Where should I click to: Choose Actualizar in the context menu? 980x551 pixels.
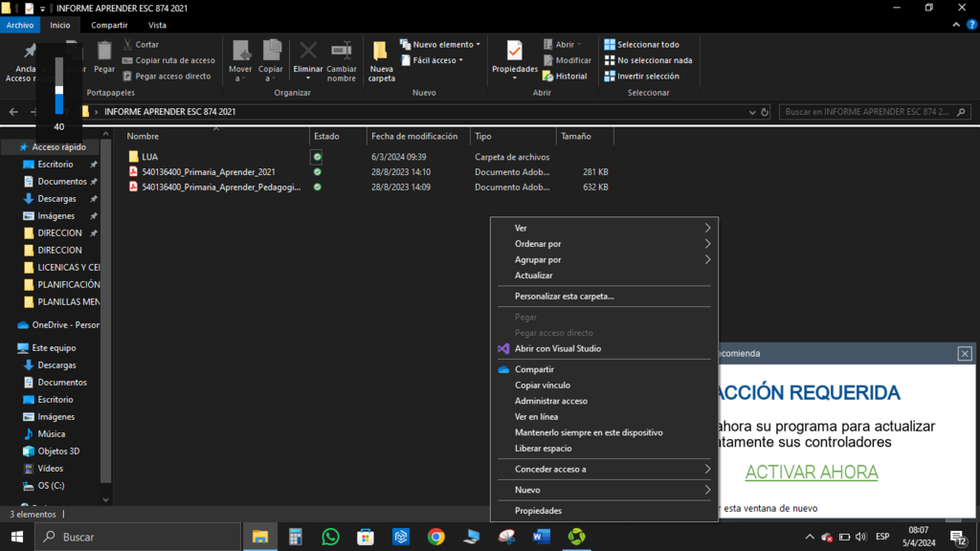click(x=605, y=275)
